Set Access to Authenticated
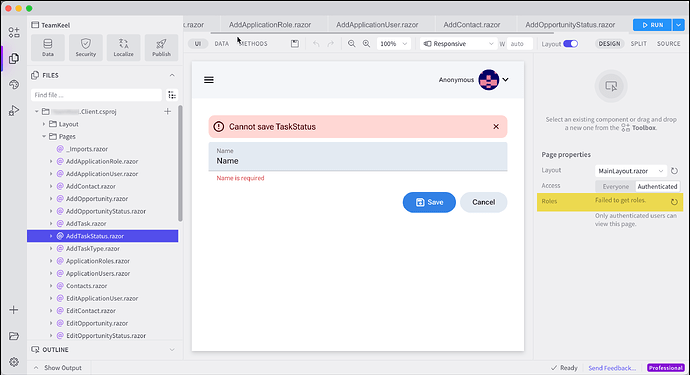The height and width of the screenshot is (375, 690). [657, 187]
